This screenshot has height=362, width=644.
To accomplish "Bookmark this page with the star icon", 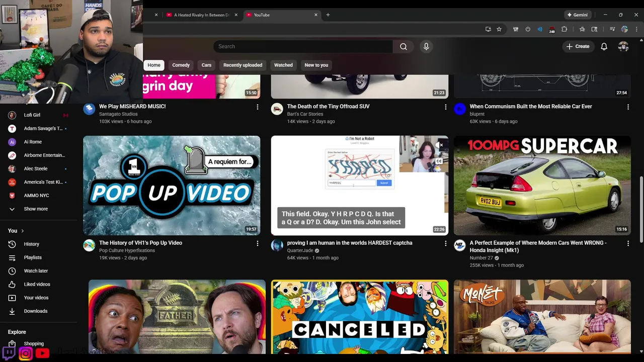I will point(499,29).
